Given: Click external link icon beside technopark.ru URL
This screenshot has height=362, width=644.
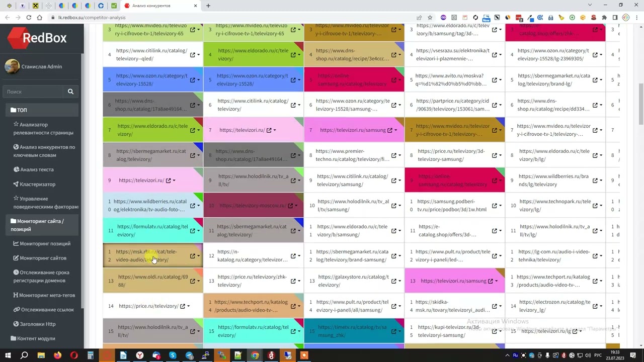Looking at the screenshot, I should click(595, 206).
